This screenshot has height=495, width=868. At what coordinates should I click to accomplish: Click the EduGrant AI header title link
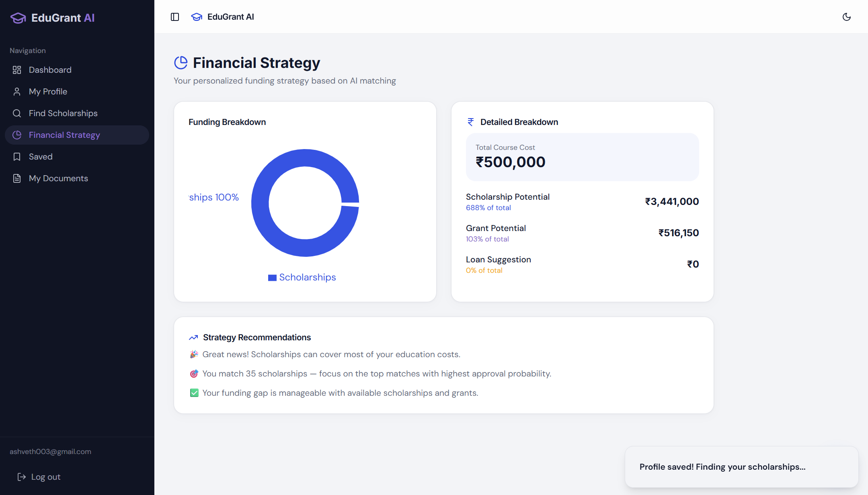pyautogui.click(x=230, y=17)
